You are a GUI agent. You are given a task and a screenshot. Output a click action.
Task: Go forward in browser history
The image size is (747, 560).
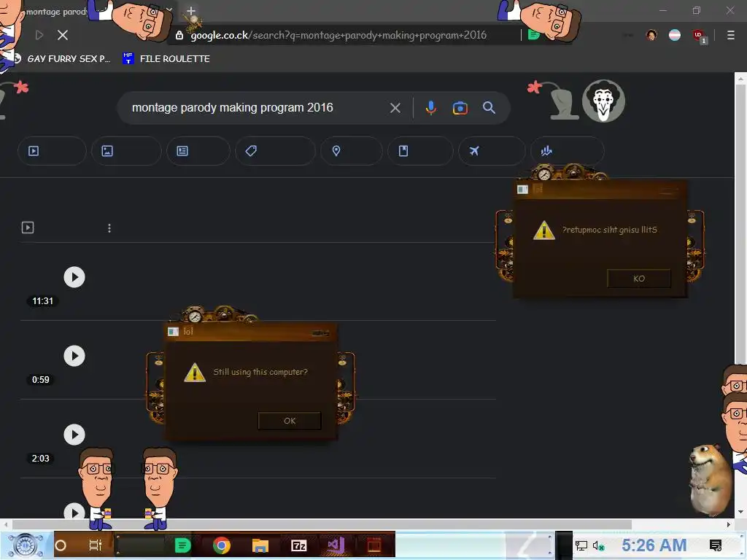39,35
